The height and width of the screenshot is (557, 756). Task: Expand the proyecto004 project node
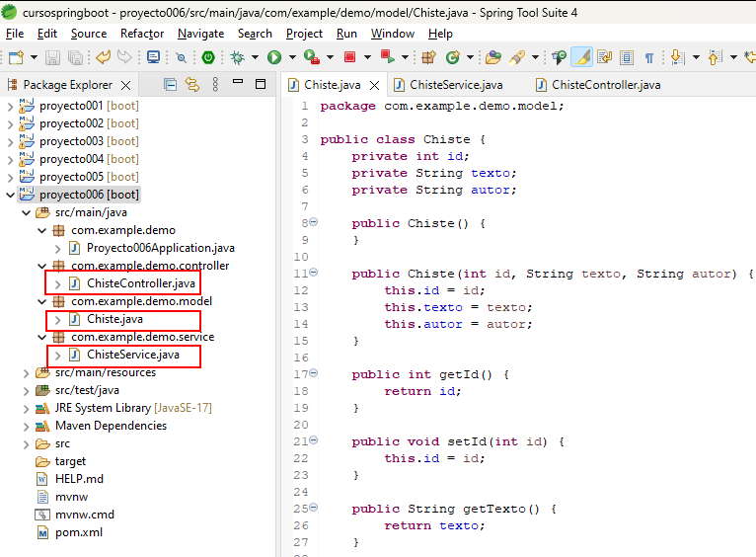[x=10, y=160]
